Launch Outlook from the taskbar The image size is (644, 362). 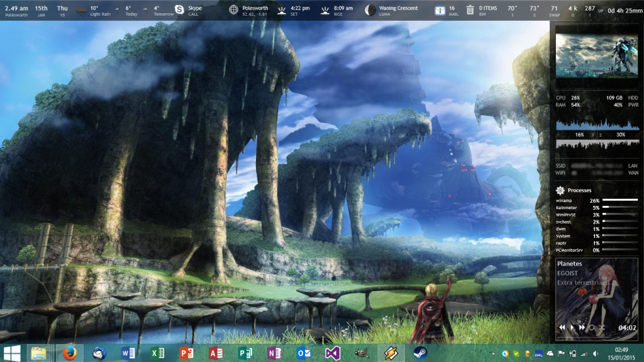pyautogui.click(x=304, y=353)
